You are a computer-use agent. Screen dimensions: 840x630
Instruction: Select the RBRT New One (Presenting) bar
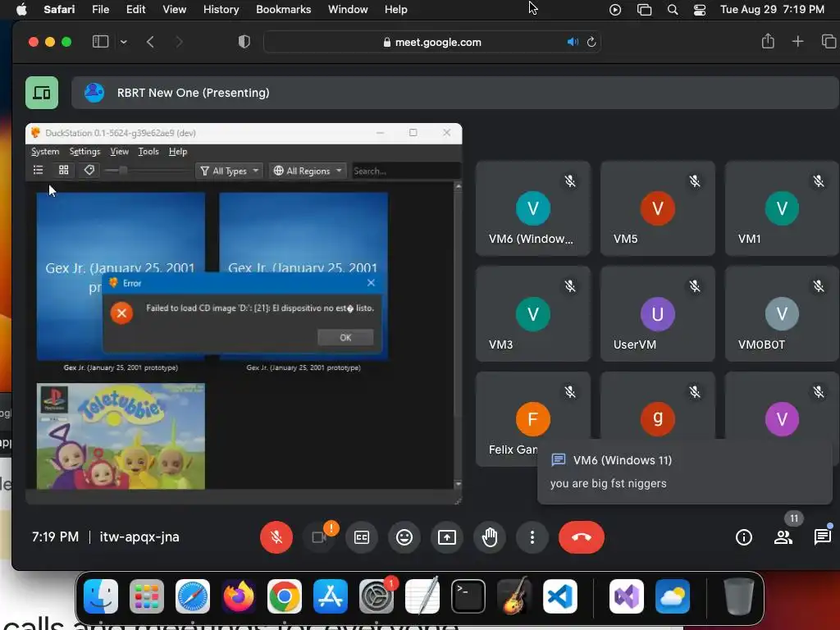[x=455, y=93]
